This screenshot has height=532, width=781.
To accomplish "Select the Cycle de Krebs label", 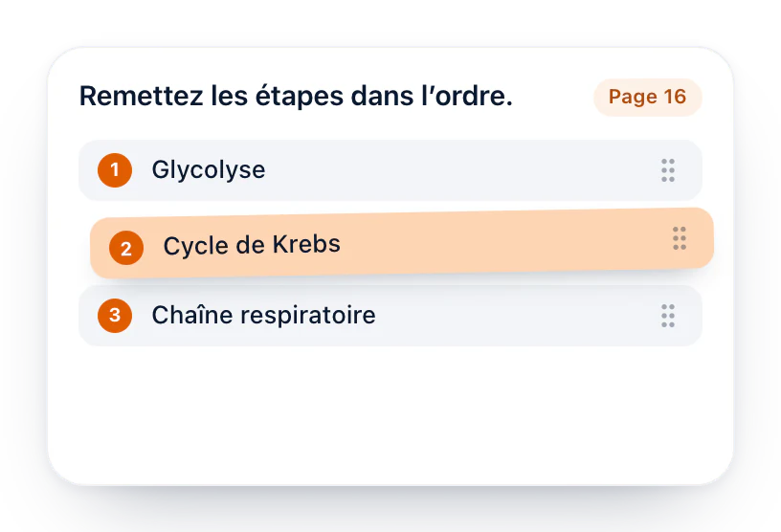I will point(252,245).
